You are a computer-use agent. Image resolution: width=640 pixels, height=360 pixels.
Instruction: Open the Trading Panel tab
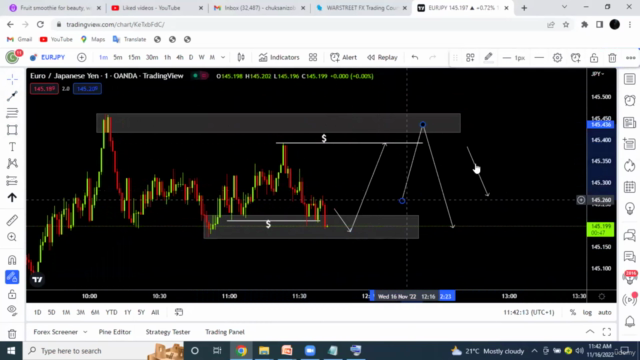click(x=225, y=332)
